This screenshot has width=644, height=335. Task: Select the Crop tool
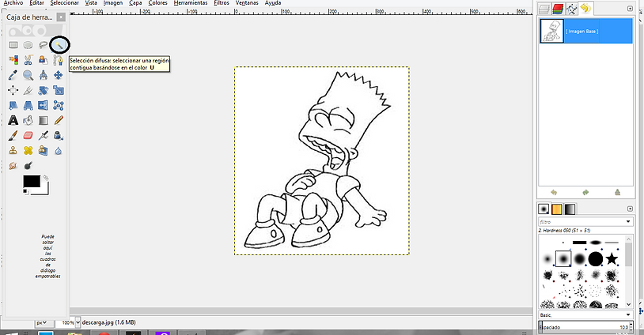coord(28,90)
